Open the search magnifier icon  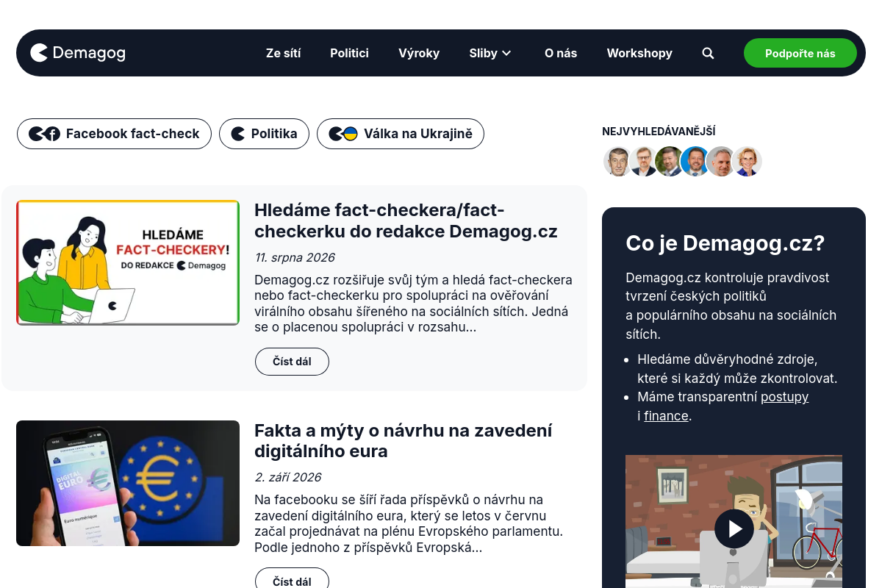pyautogui.click(x=708, y=53)
